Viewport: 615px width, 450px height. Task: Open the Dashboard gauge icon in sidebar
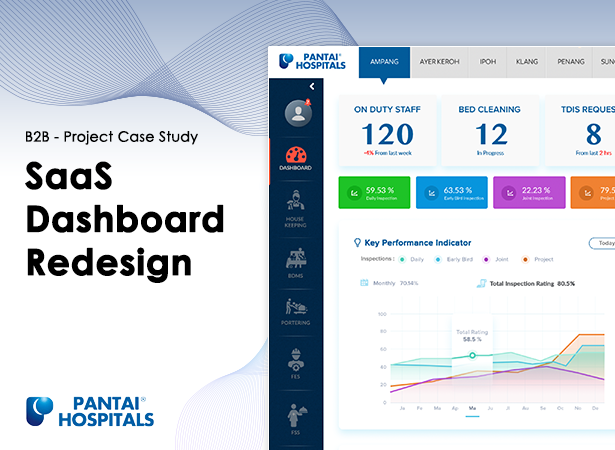click(295, 157)
